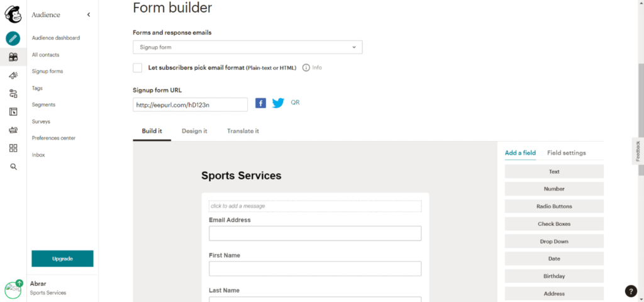Open the Automations icon in left rail

(x=13, y=94)
